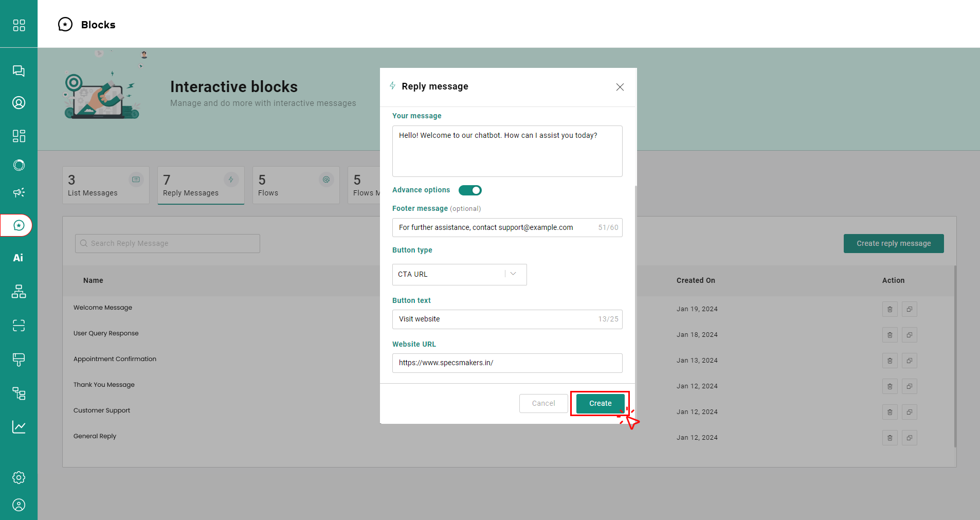Click the Cancel button
Viewport: 980px width, 520px height.
click(x=543, y=403)
